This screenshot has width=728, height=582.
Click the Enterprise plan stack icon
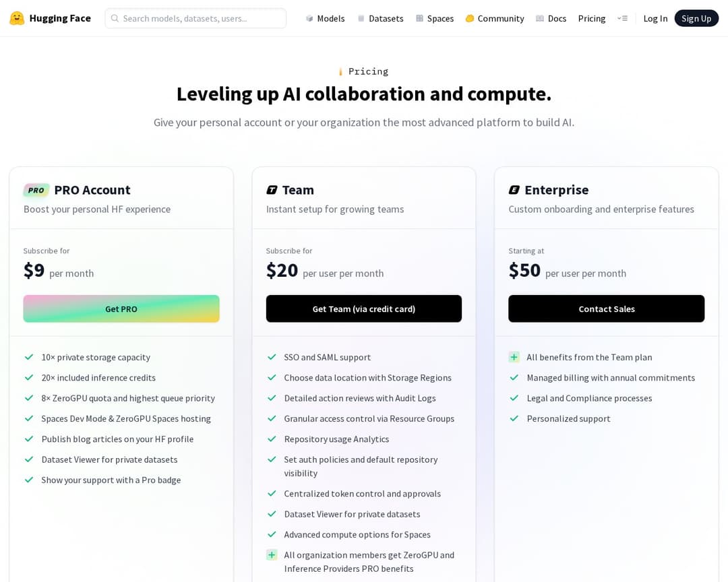[514, 190]
